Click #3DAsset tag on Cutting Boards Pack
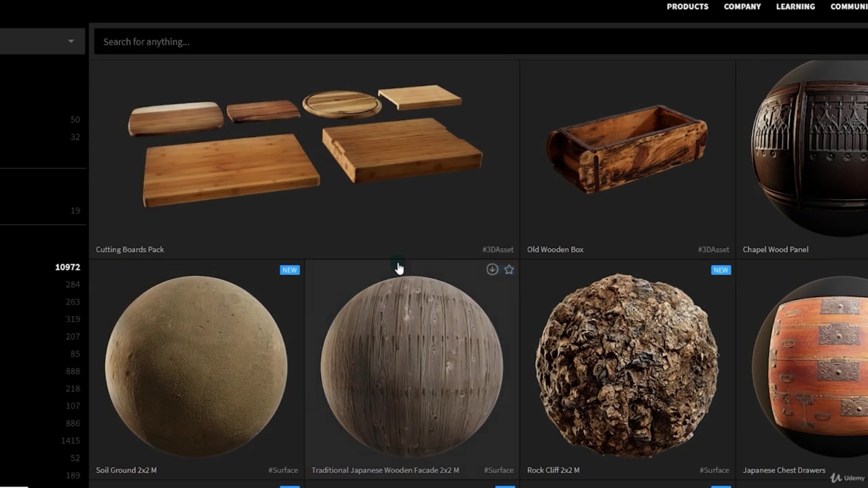 498,250
